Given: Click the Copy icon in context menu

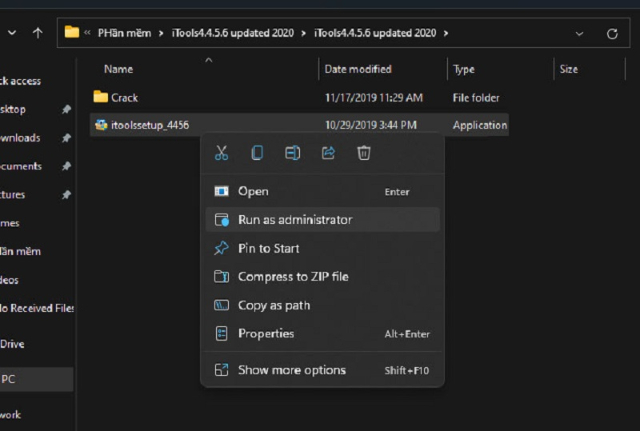Looking at the screenshot, I should tap(257, 153).
